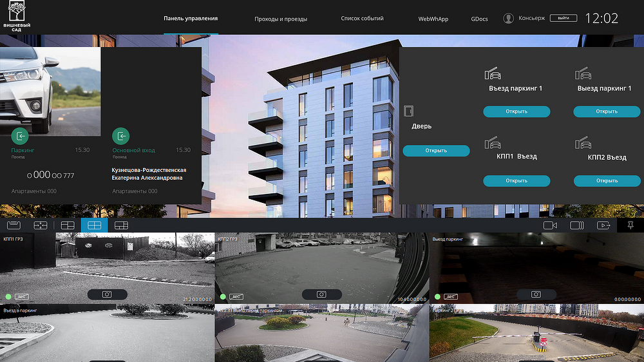Click the выйти logout button
The width and height of the screenshot is (644, 362).
[563, 18]
